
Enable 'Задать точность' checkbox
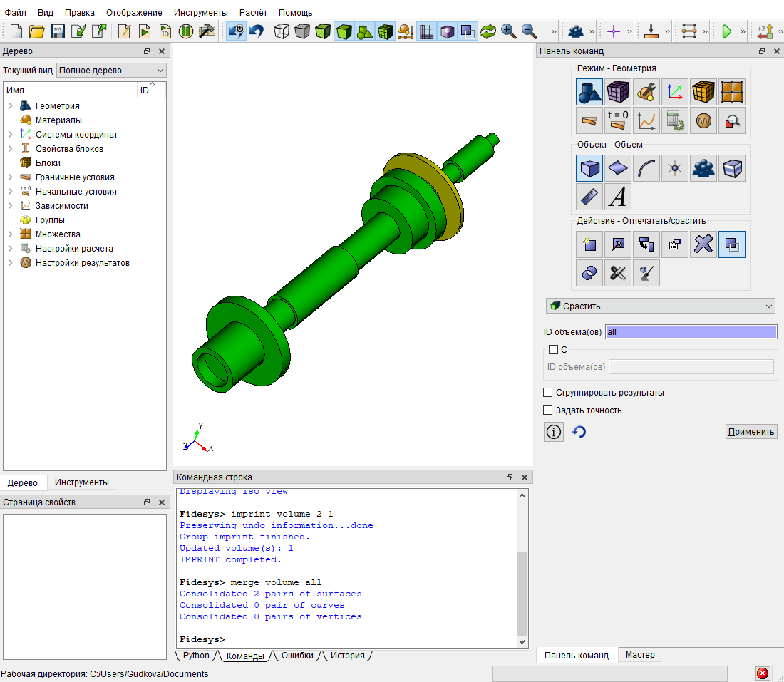point(547,410)
